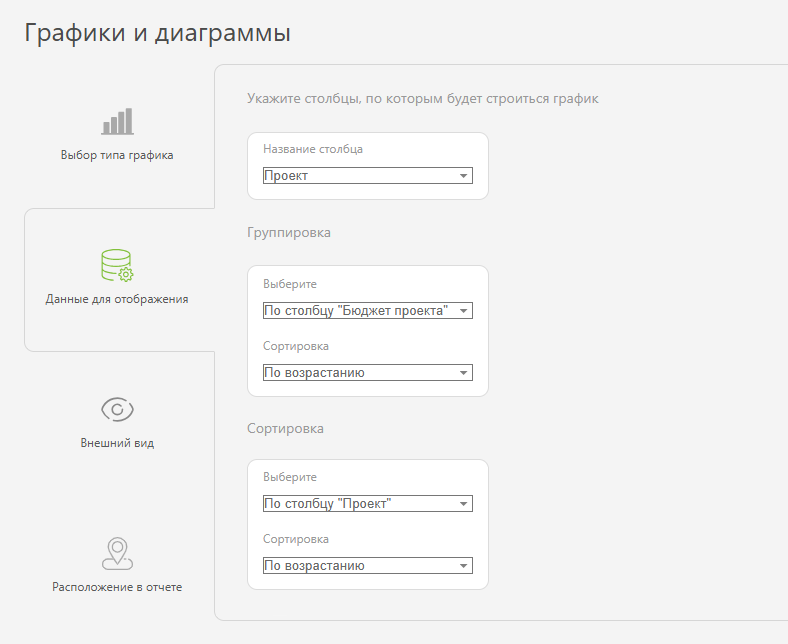Open sorting column dropdown 'По столбцу Проект'
The height and width of the screenshot is (644, 788).
pos(368,504)
